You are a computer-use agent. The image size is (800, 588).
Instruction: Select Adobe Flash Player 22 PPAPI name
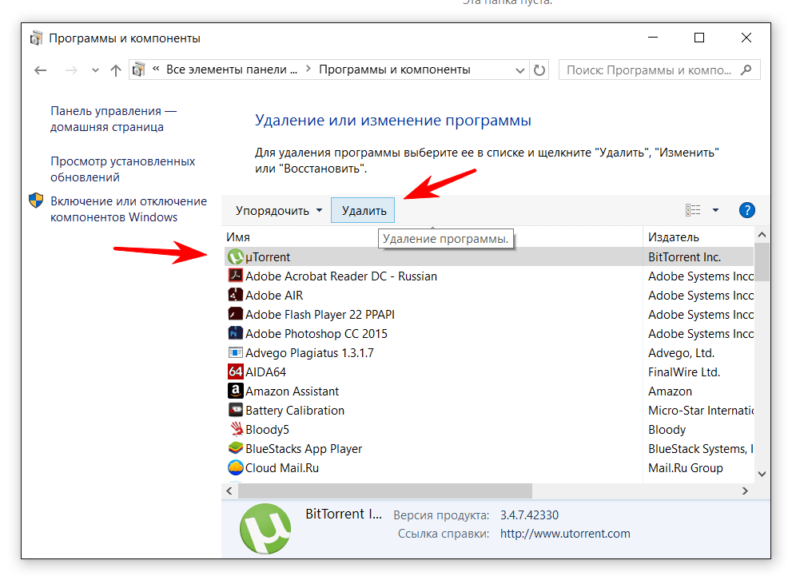coord(320,314)
